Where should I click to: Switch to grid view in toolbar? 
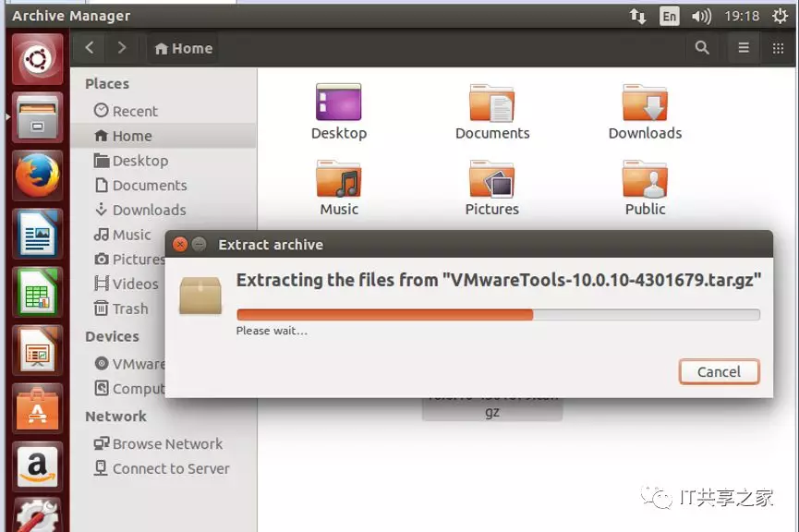(x=778, y=48)
